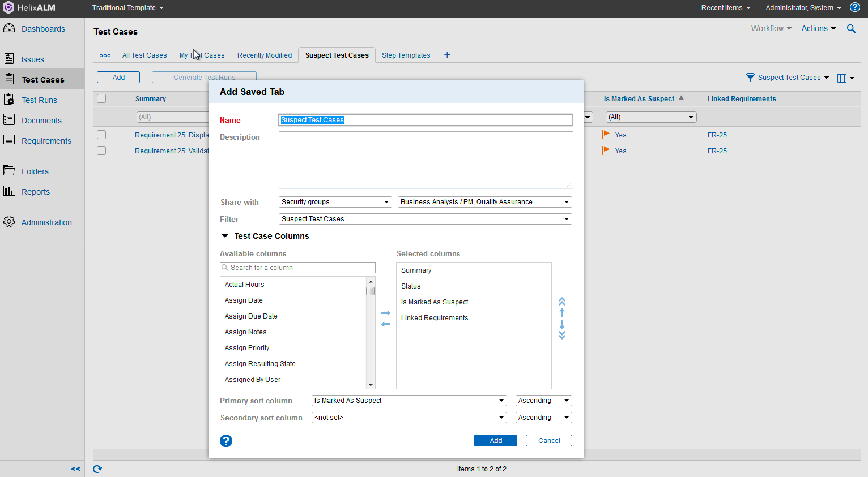Open the Dashboards panel

point(43,29)
